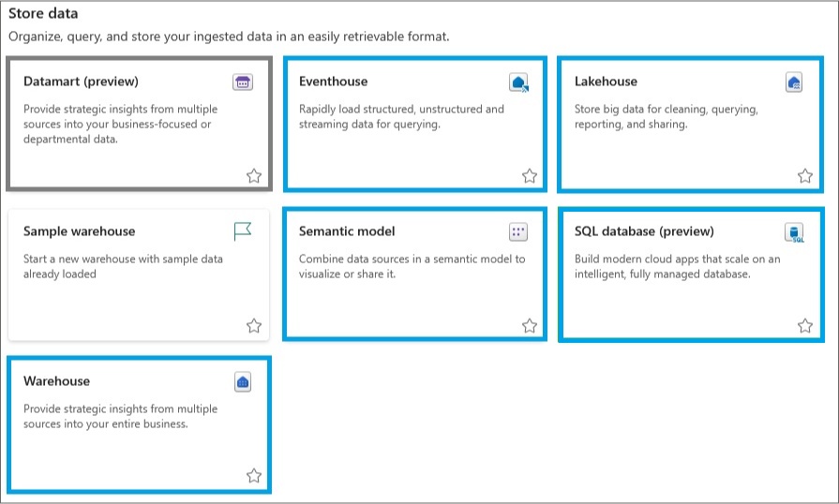The width and height of the screenshot is (839, 504).
Task: Create a Warehouse via its description
Action: (120, 416)
